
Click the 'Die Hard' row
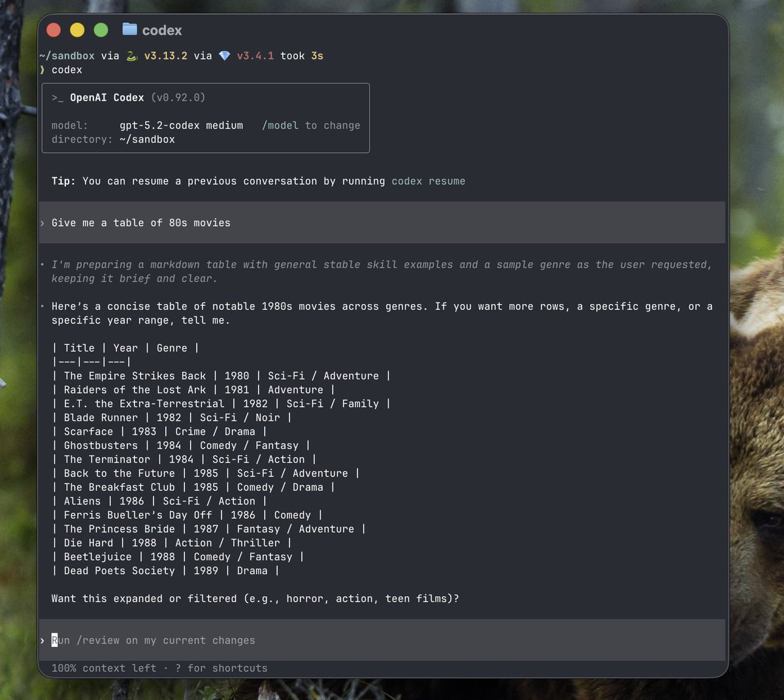(x=172, y=543)
